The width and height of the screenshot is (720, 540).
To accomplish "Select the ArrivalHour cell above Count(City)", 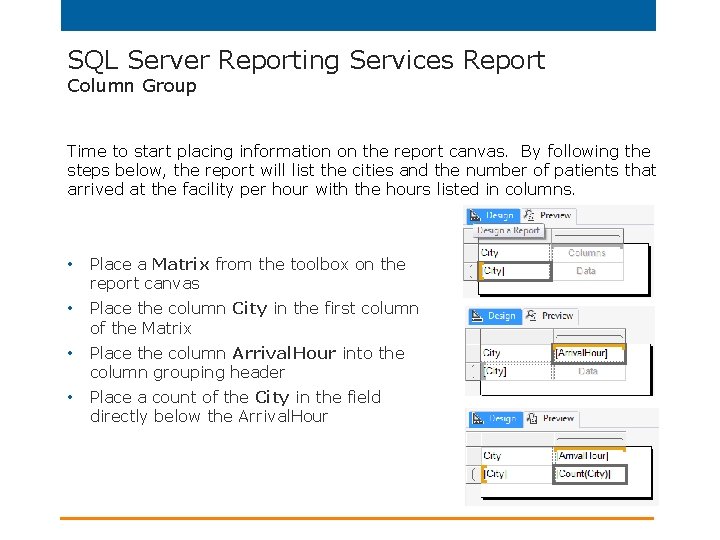I will coord(590,456).
